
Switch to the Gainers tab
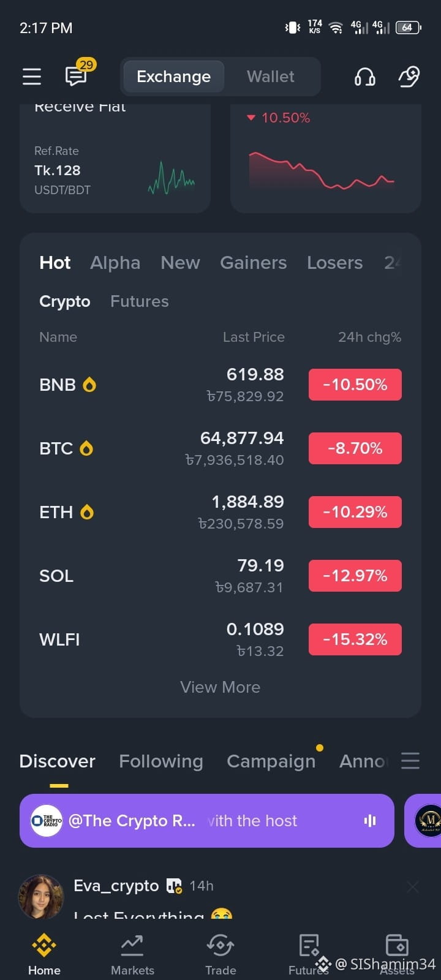pos(254,263)
